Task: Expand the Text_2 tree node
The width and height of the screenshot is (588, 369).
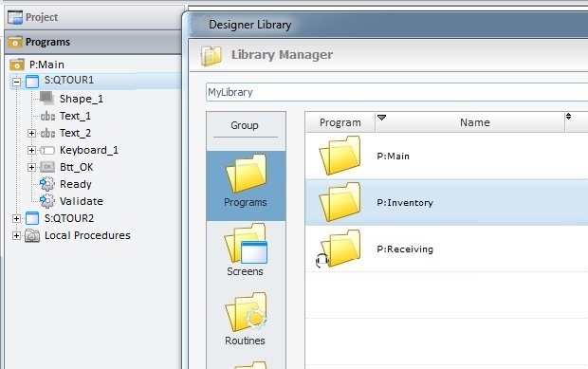Action: pyautogui.click(x=31, y=133)
